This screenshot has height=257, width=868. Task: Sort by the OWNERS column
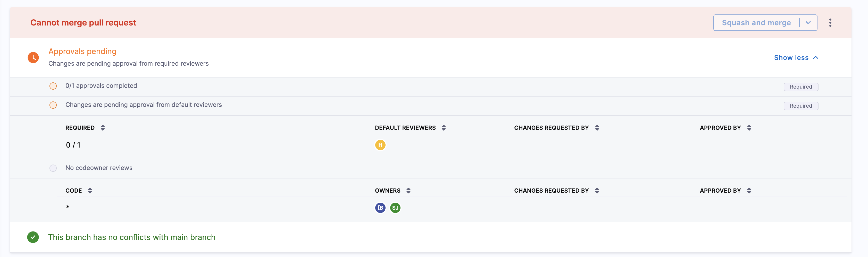[408, 191]
